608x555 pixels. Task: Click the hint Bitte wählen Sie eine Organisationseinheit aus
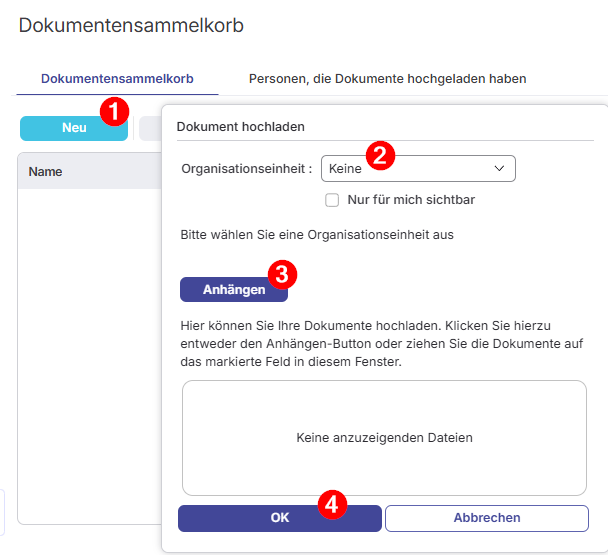(318, 235)
